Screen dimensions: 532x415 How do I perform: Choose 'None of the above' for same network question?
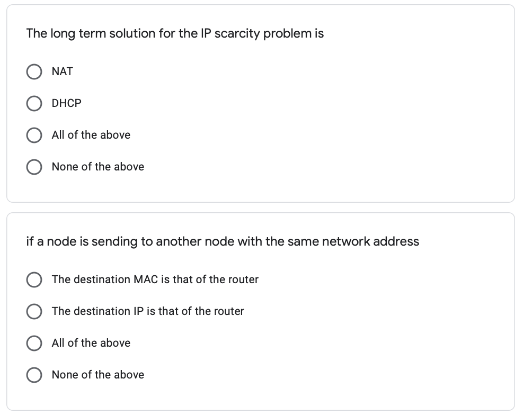pyautogui.click(x=34, y=375)
